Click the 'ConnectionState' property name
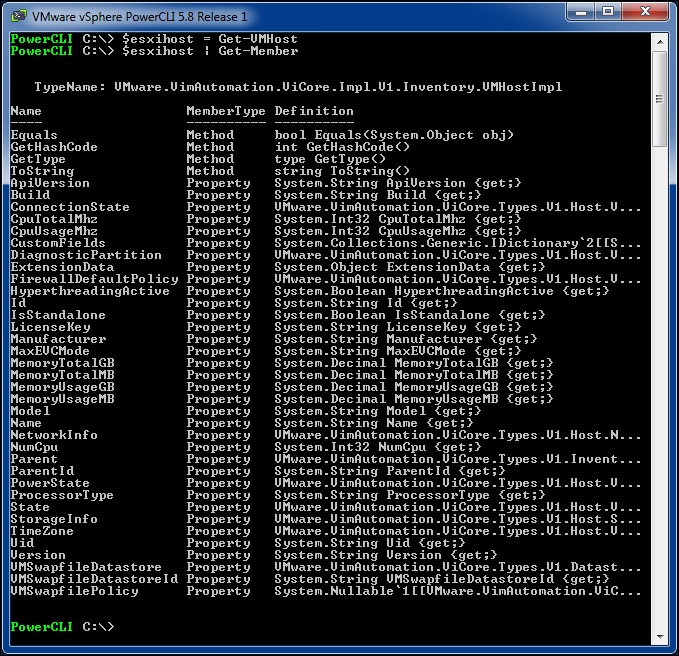 coord(70,207)
